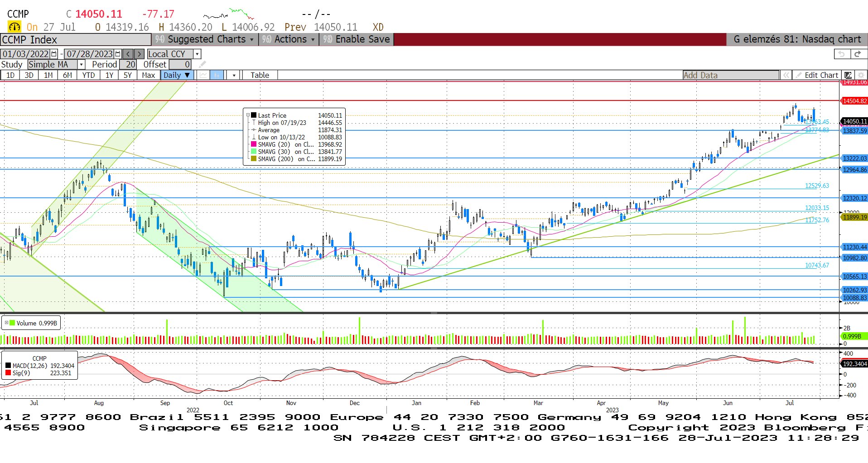The image size is (868, 463).
Task: Click the Offset value field
Action: [x=180, y=64]
